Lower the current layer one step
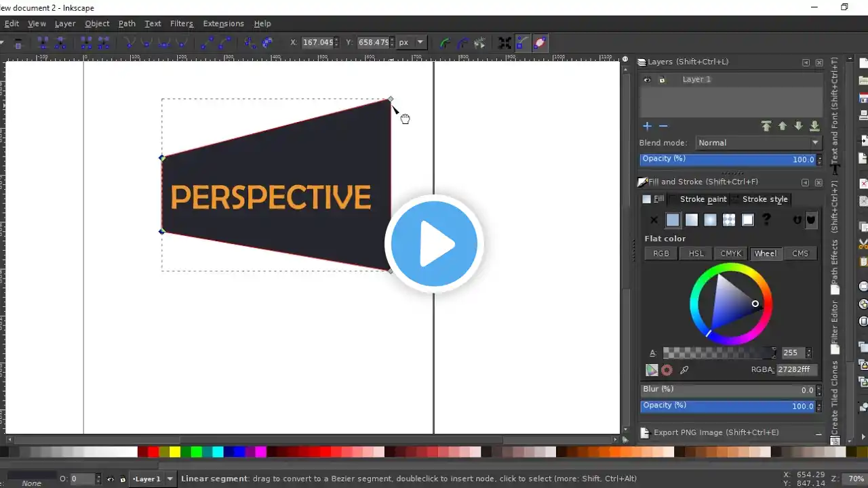Image resolution: width=868 pixels, height=488 pixels. 798,126
